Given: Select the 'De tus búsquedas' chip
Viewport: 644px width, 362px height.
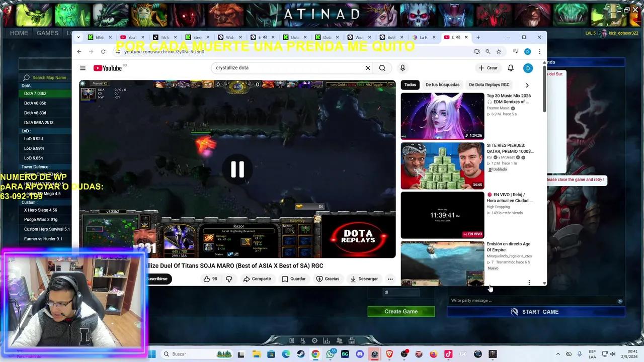Looking at the screenshot, I should click(x=442, y=85).
